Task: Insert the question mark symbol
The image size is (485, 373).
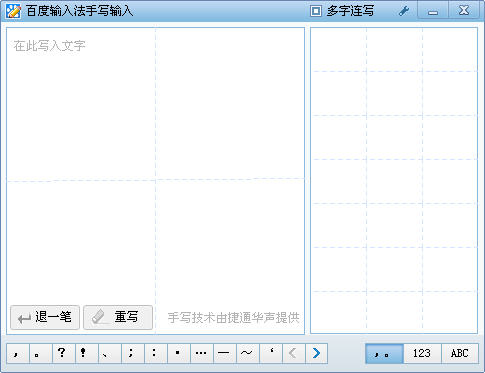Action: tap(64, 353)
